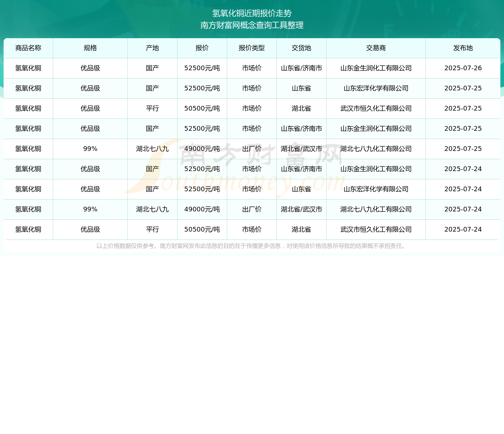The image size is (504, 434).
Task: Click 国产 in the 2025-07-26 row
Action: pyautogui.click(x=153, y=68)
